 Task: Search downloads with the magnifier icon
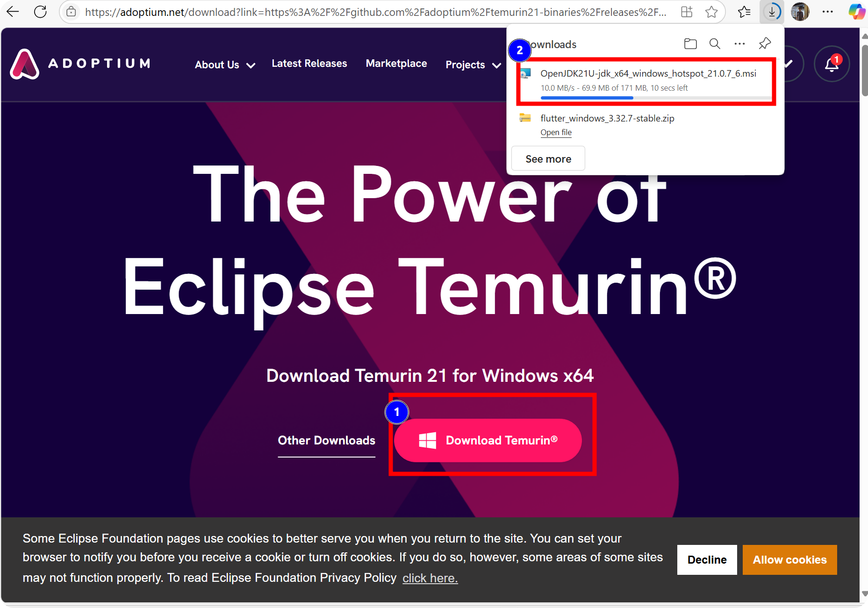715,44
